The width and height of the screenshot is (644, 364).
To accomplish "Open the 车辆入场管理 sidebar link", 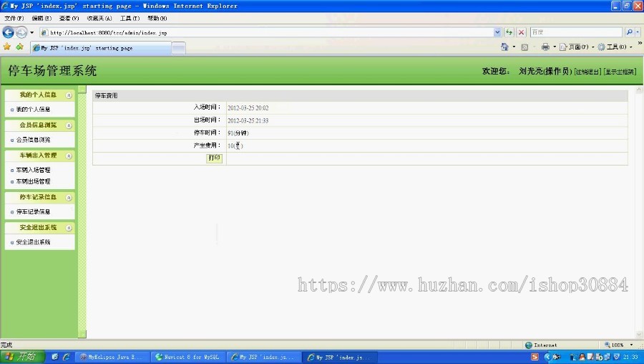I will [x=33, y=170].
